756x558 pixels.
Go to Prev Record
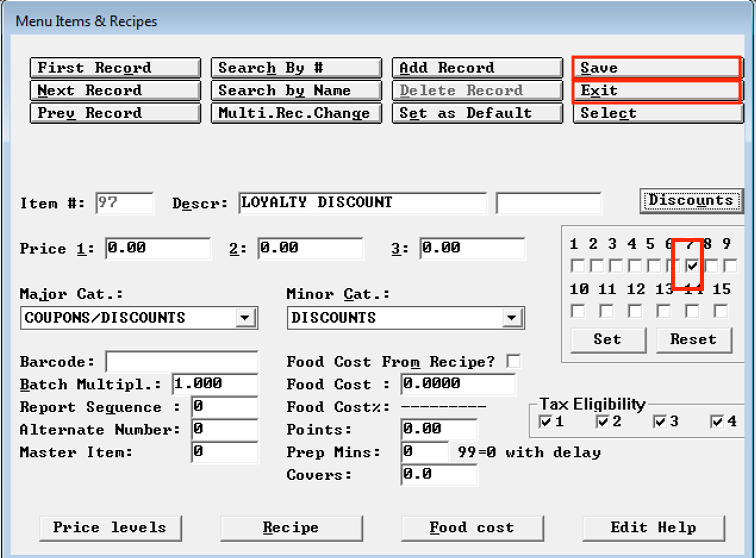(x=115, y=113)
